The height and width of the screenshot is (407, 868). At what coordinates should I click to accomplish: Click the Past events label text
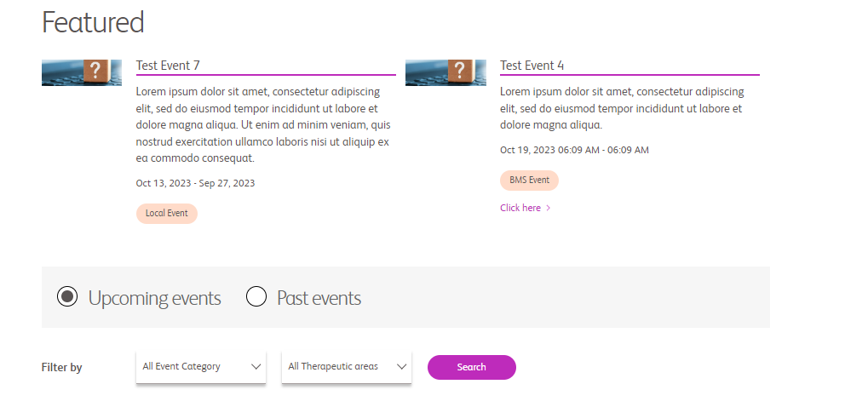(x=319, y=298)
